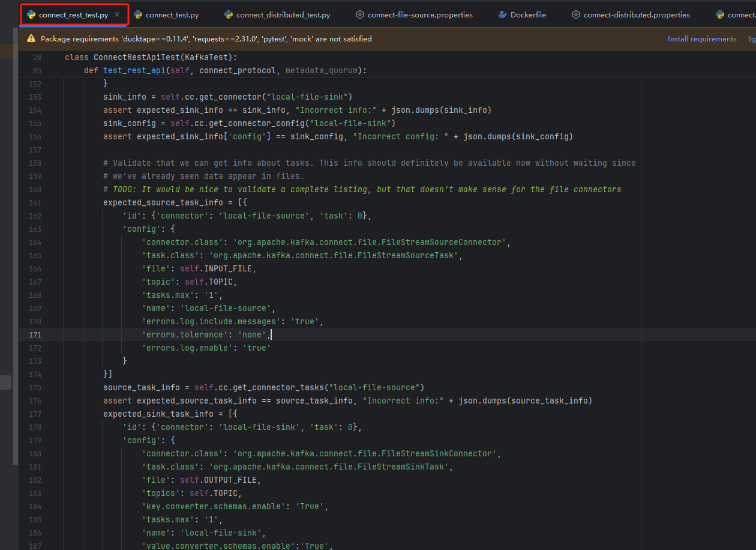Click the Install requirements link
This screenshot has height=550, width=756.
702,39
